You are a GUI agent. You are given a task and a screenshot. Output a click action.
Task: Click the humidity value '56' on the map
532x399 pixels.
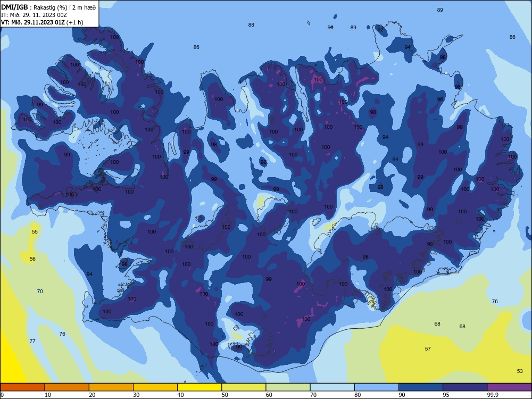(x=32, y=259)
